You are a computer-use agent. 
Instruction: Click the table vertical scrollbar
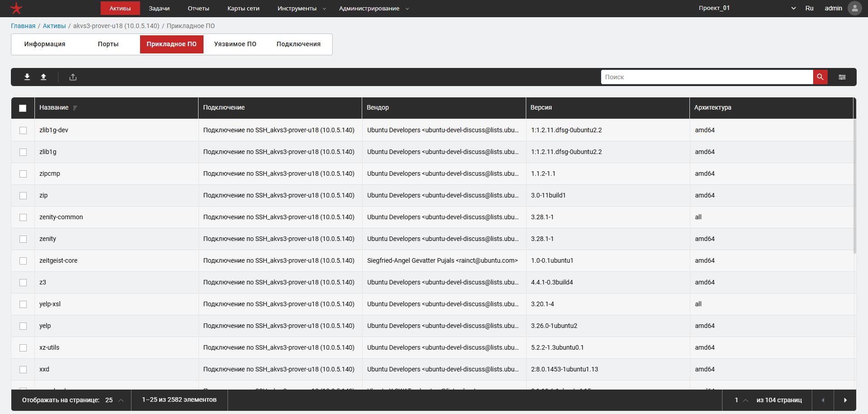coord(855,186)
